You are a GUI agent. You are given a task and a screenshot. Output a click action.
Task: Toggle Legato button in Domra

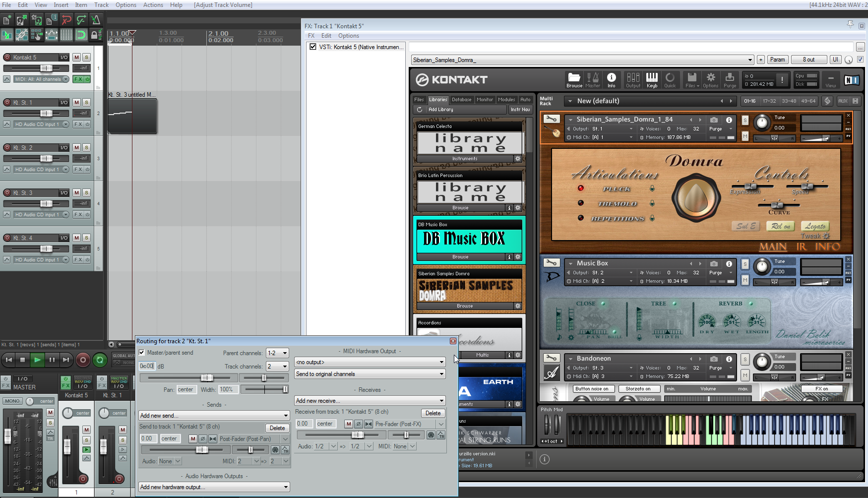point(815,226)
